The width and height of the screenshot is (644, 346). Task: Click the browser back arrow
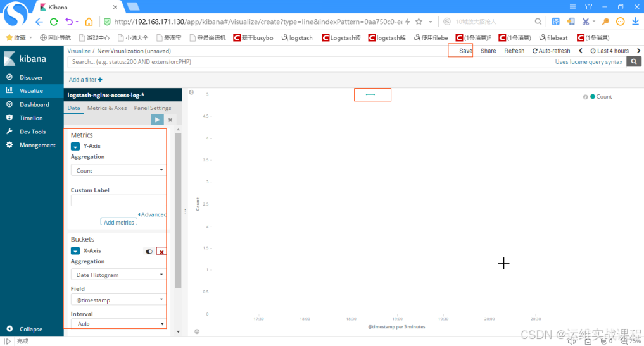39,22
